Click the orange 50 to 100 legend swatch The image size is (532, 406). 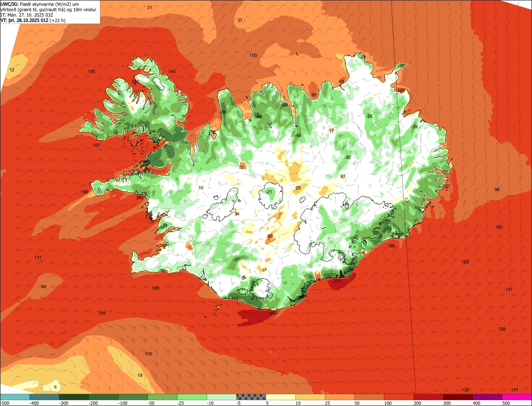click(369, 397)
